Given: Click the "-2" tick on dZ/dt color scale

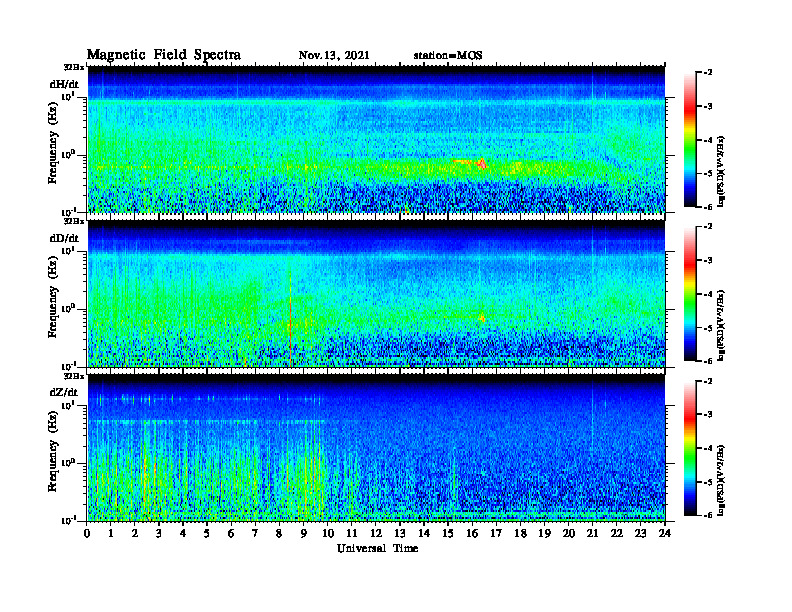Looking at the screenshot, I should click(x=708, y=381).
